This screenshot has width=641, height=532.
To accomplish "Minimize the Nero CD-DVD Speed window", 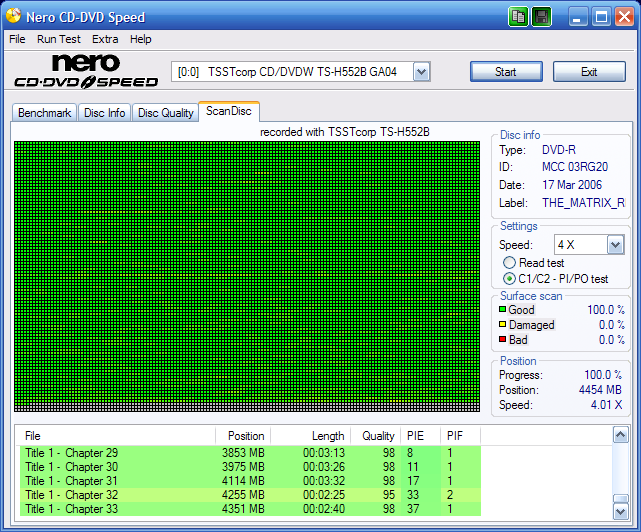I will click(577, 17).
